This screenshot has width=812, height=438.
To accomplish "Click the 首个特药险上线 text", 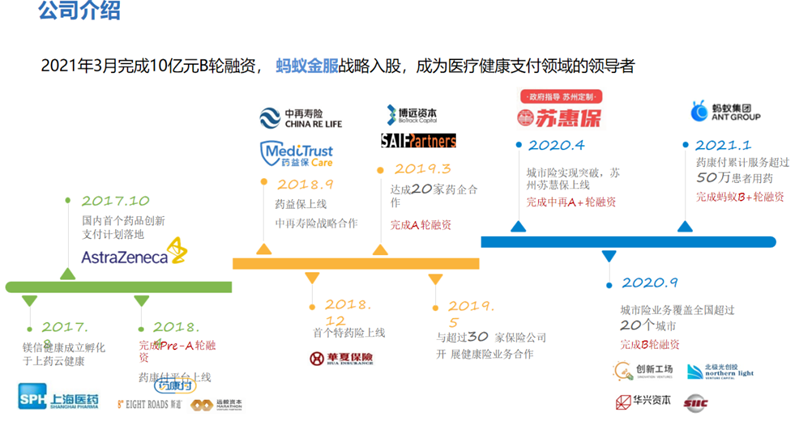I will point(349,333).
